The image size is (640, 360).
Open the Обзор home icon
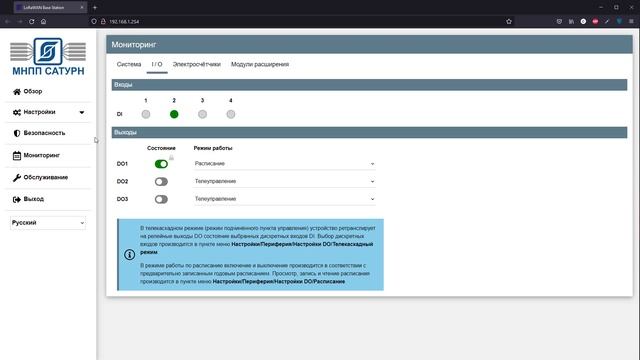tap(17, 92)
